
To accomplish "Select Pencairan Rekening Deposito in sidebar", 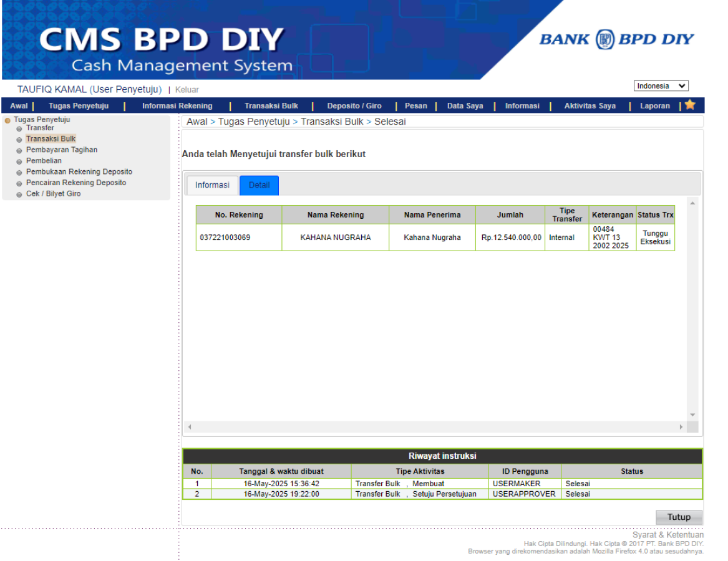I will 76,183.
